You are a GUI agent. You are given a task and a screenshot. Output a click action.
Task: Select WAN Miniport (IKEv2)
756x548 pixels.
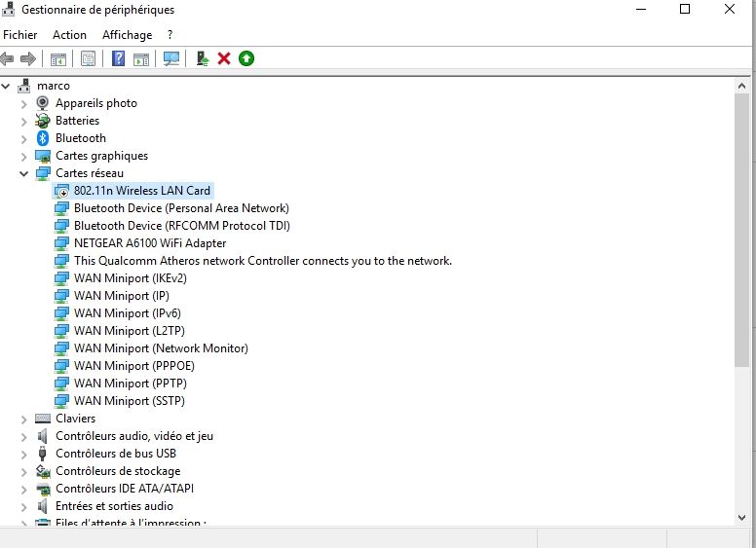[131, 278]
